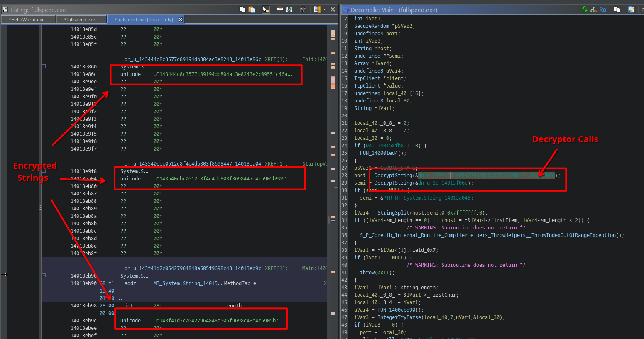This screenshot has height=339, width=644.
Task: Click the 28h int value in Listing
Action: point(158,306)
